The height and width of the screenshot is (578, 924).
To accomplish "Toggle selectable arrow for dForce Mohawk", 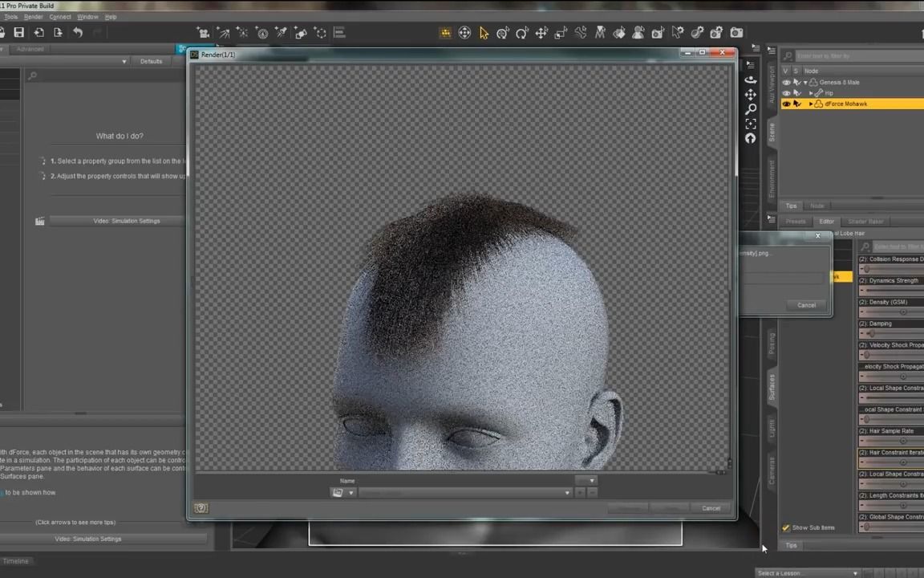I will click(796, 104).
